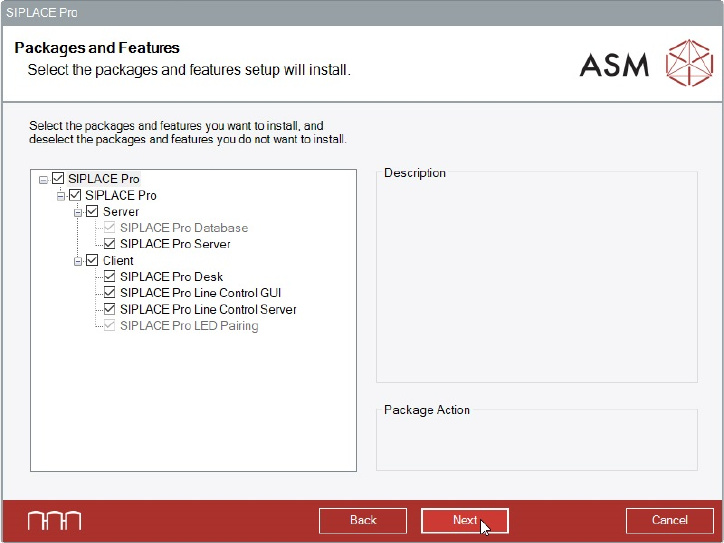This screenshot has height=543, width=724.
Task: Collapse the Server tree node
Action: tap(78, 212)
